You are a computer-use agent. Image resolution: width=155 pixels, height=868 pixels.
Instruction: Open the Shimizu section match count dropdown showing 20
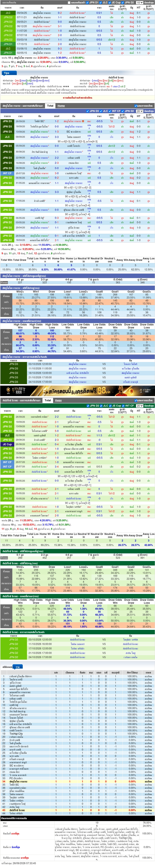click(x=139, y=406)
